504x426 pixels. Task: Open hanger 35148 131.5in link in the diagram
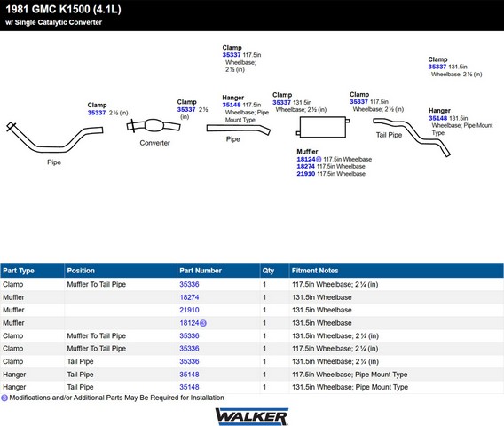tap(437, 118)
